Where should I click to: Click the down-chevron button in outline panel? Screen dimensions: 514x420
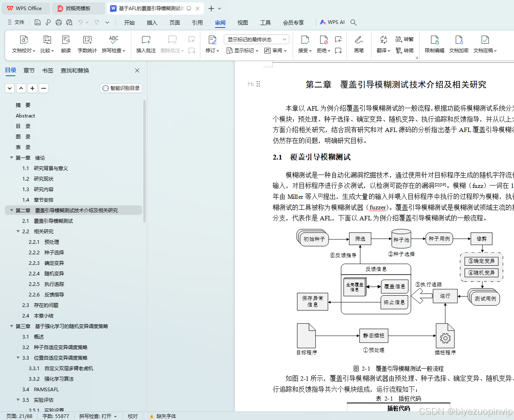click(x=10, y=88)
